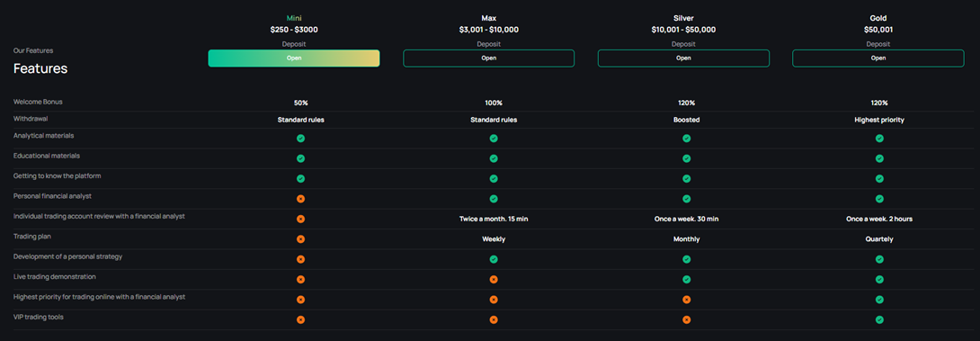Click Mini's orange cross for Personal financial analyst
The image size is (980, 341).
[x=300, y=199]
